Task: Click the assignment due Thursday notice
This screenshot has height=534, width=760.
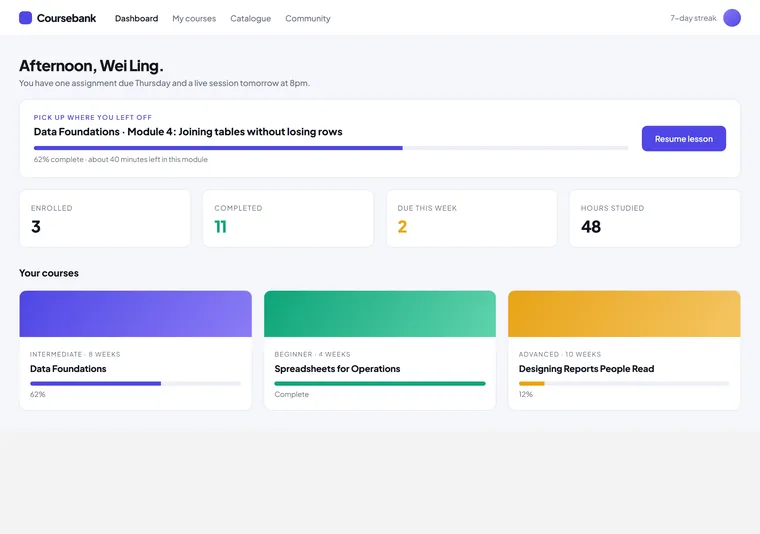Action: click(x=164, y=83)
